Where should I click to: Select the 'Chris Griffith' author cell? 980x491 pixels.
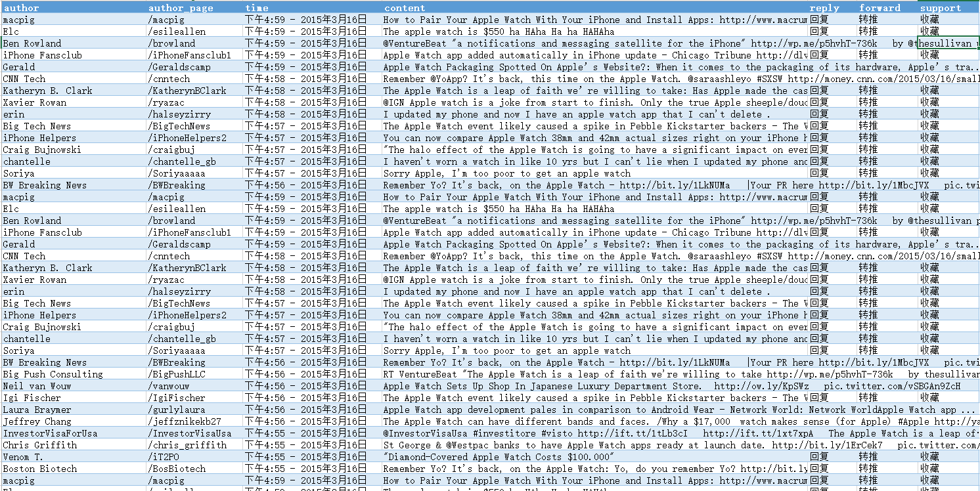click(x=74, y=445)
